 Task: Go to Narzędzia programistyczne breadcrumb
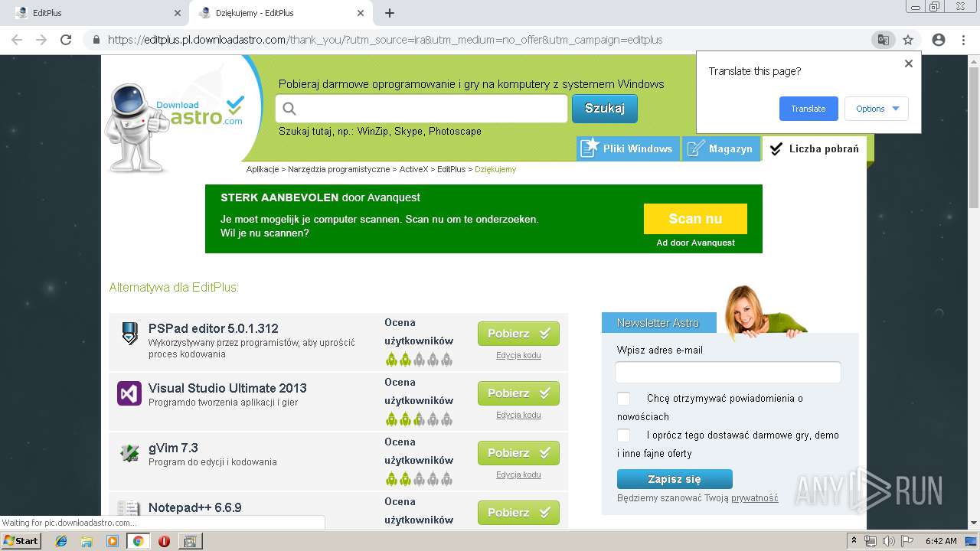[x=339, y=169]
